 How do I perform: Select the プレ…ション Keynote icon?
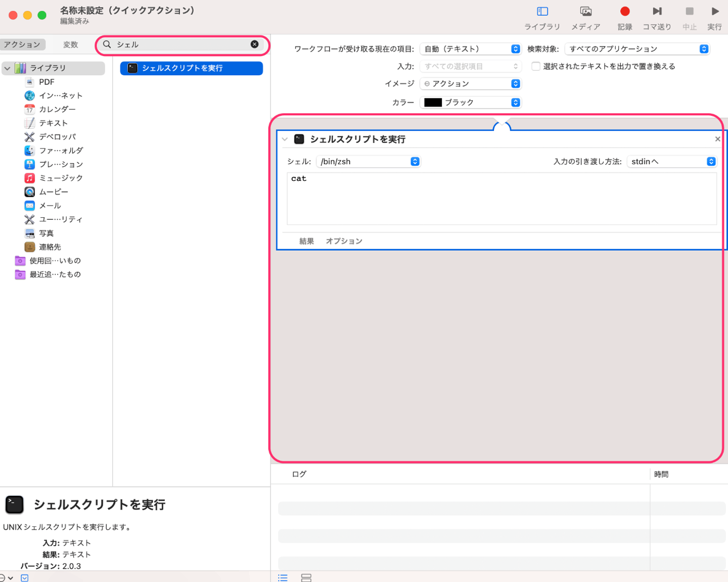coord(30,164)
